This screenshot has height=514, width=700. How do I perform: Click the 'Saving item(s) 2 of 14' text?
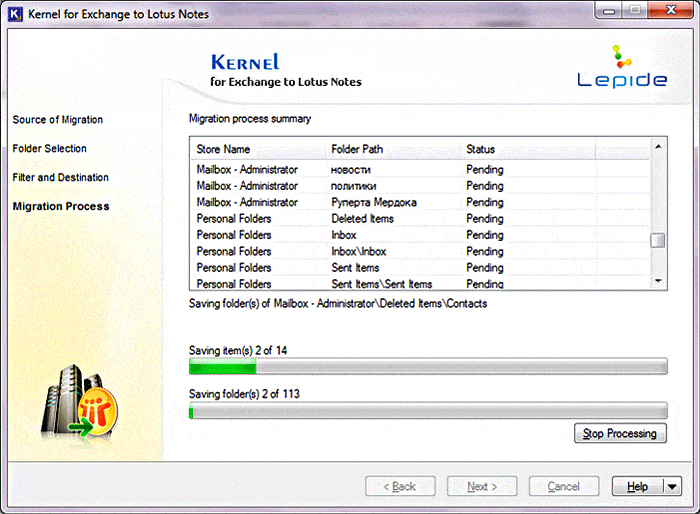238,351
